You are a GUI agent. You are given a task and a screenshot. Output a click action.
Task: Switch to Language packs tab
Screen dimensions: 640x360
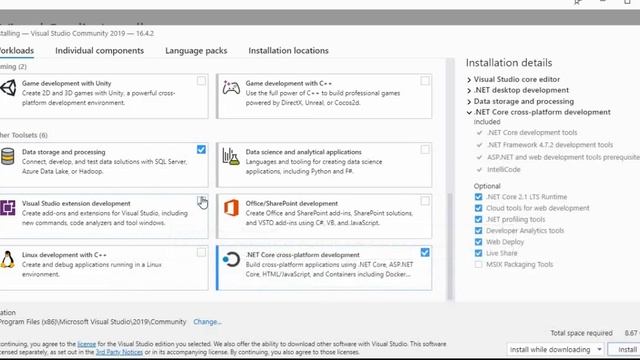(196, 51)
